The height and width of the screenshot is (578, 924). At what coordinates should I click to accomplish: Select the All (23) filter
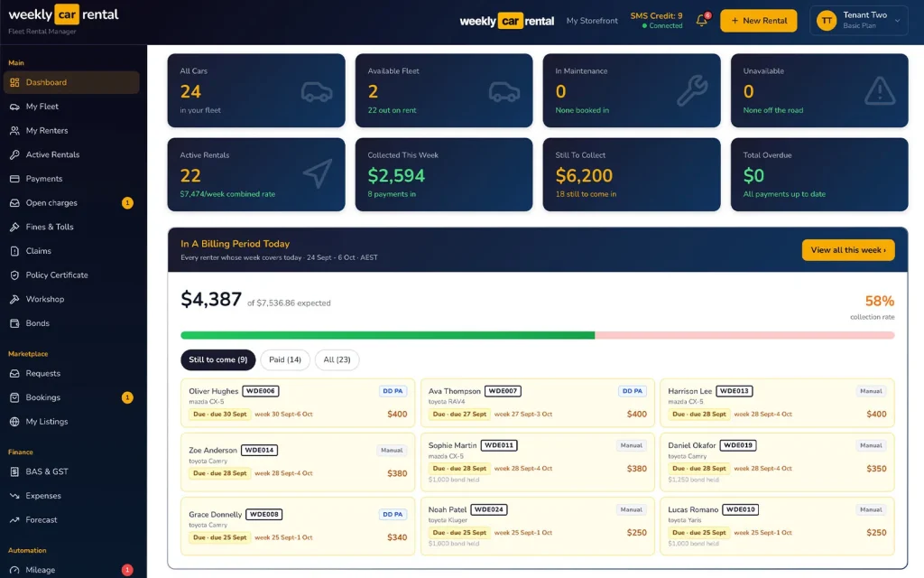click(x=337, y=359)
